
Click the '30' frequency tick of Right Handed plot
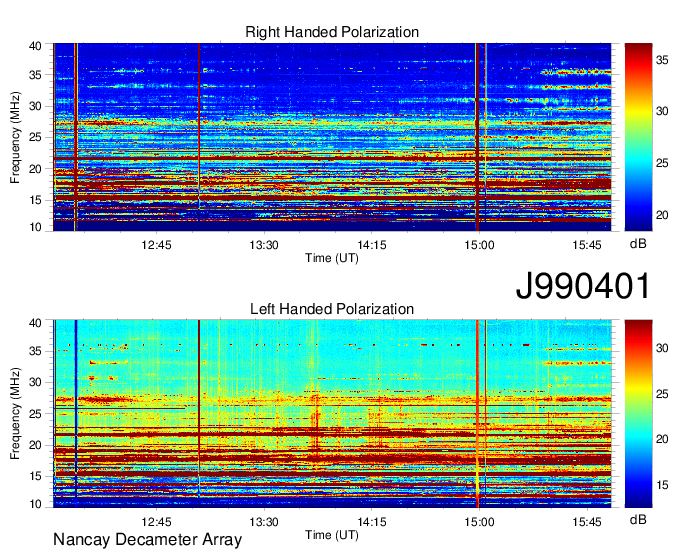pos(35,106)
